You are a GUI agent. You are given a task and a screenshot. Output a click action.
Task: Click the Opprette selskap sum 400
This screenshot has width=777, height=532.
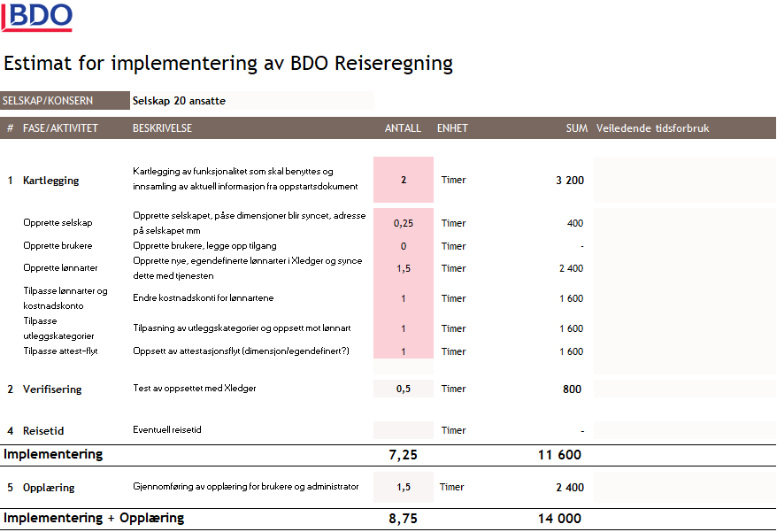[x=575, y=223]
